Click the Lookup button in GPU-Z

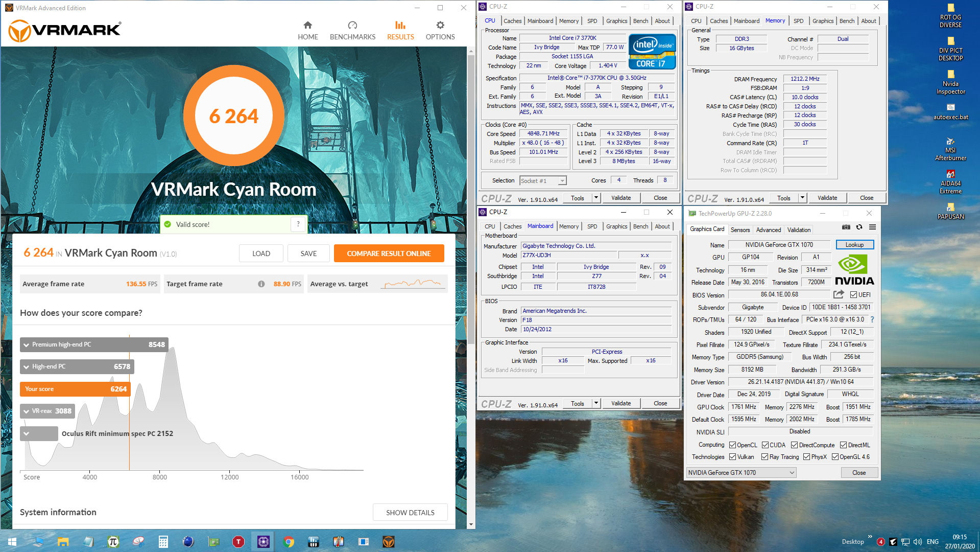(x=854, y=245)
